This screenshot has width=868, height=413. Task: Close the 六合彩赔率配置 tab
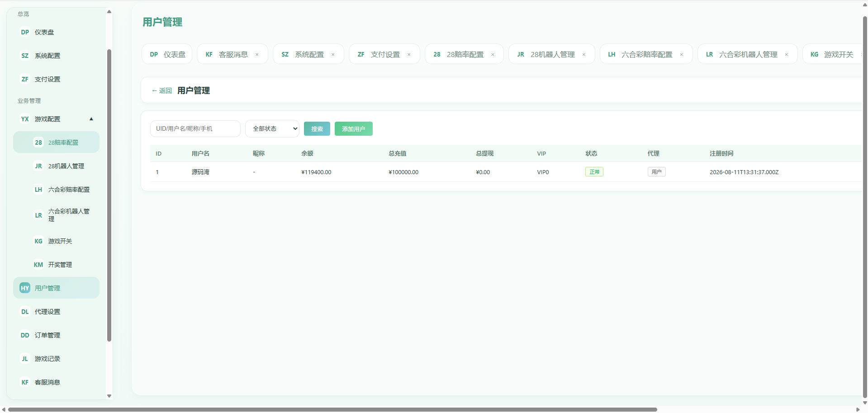tap(682, 55)
